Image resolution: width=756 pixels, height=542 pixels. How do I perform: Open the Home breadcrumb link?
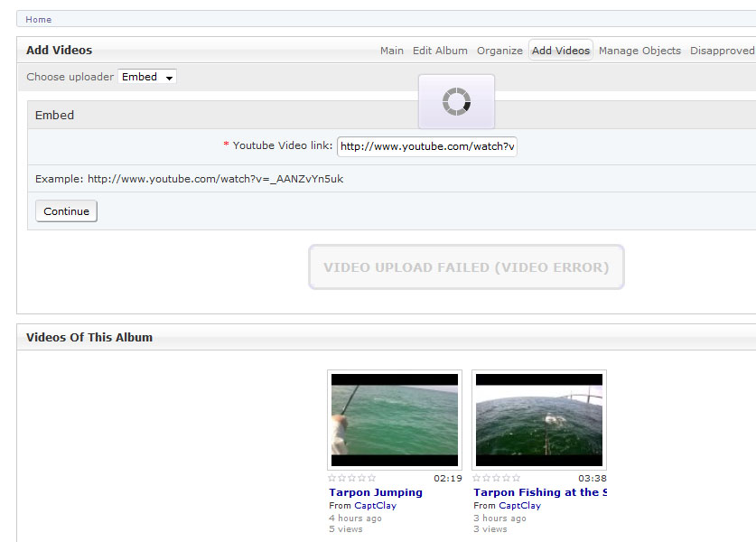[x=39, y=20]
